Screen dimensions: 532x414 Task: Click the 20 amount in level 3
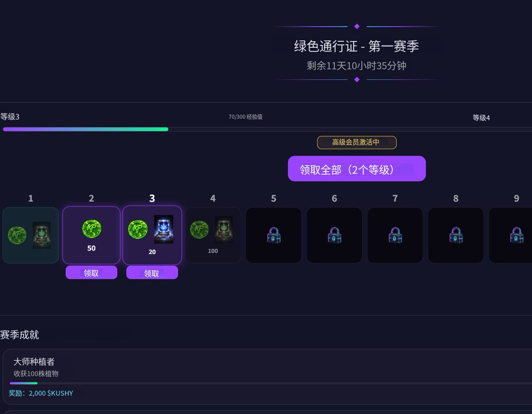[152, 252]
